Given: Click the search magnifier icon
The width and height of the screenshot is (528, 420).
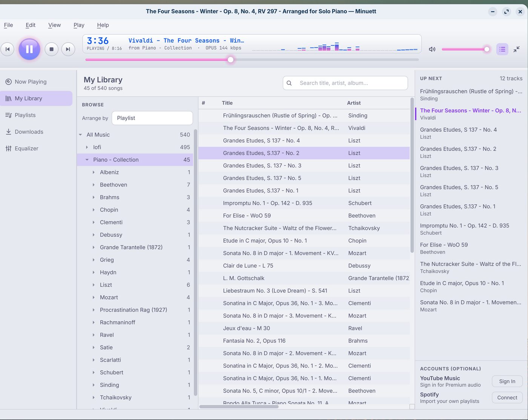Looking at the screenshot, I should [x=289, y=83].
